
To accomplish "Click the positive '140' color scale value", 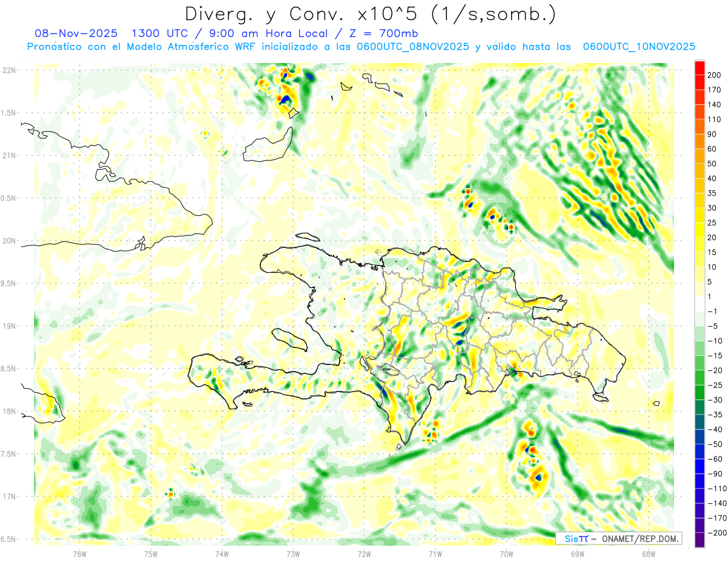I will click(715, 104).
